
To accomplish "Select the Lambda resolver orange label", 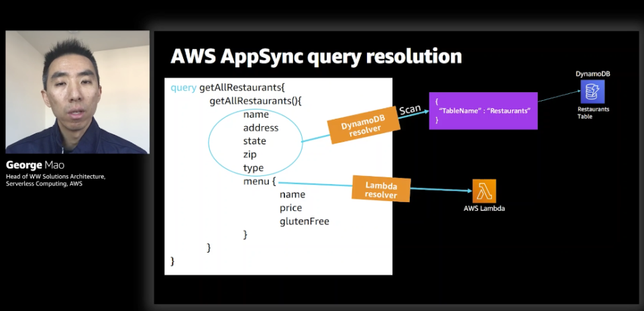I will [x=381, y=189].
